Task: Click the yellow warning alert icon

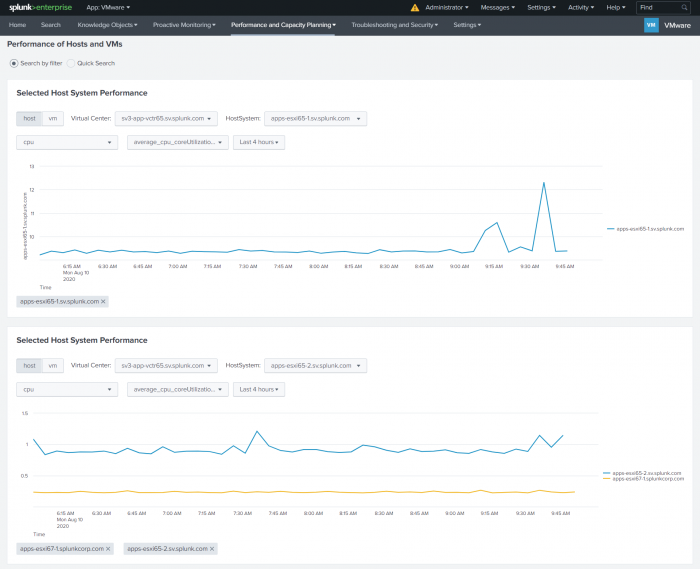Action: (x=415, y=8)
